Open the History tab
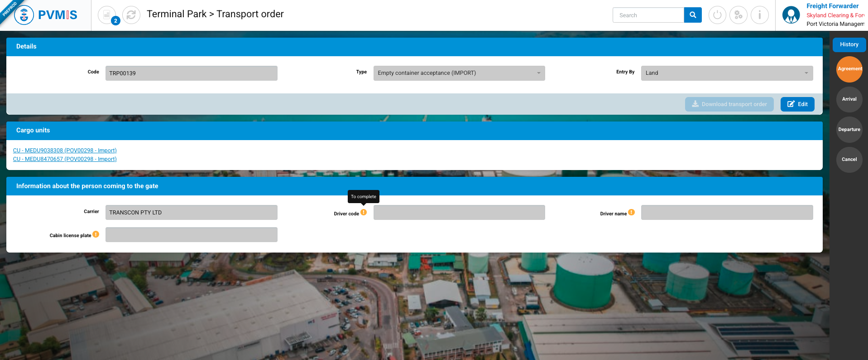The height and width of the screenshot is (360, 868). [x=849, y=44]
